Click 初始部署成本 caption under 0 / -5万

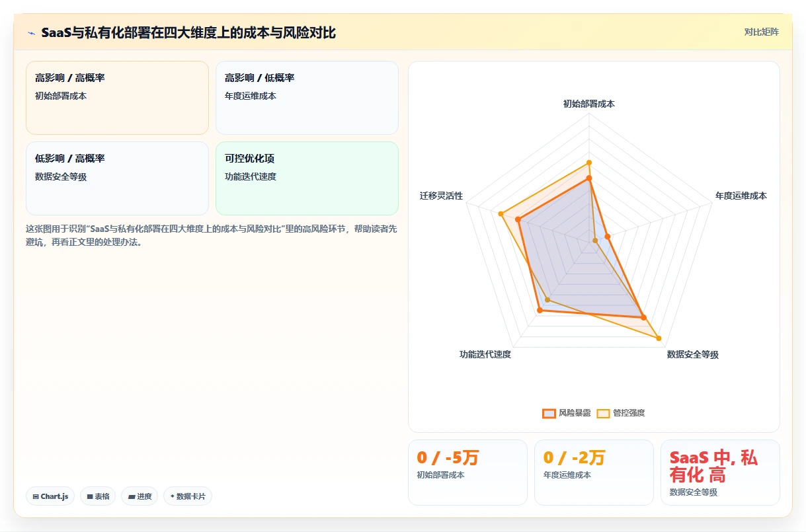[x=440, y=475]
